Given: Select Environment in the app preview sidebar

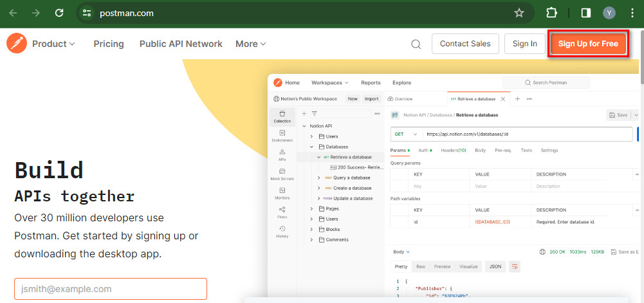Looking at the screenshot, I should (x=282, y=136).
